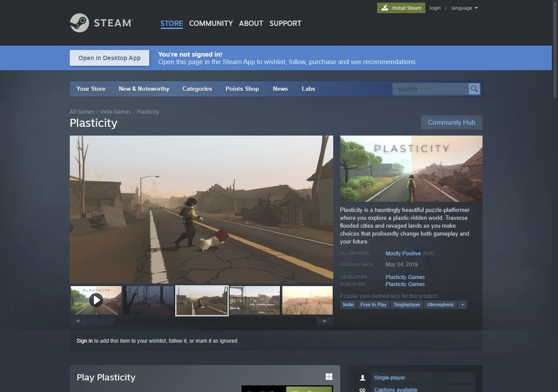Click right arrow of screenshot strip
The height and width of the screenshot is (392, 558).
[325, 321]
